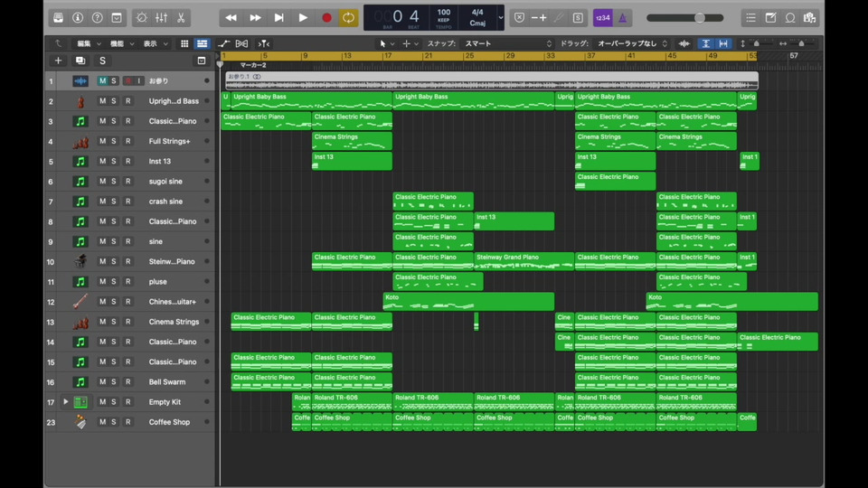Open the Inspector panel
Screen dimensions: 868x488
coord(78,18)
